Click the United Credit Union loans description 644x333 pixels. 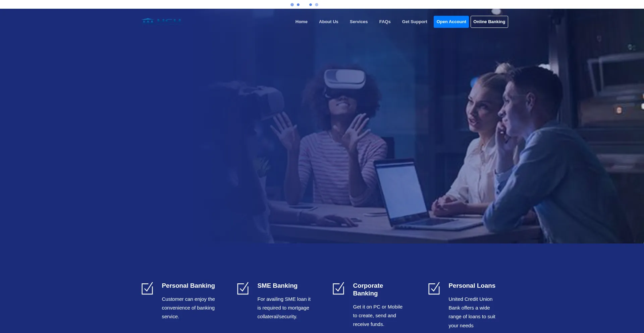click(x=472, y=312)
